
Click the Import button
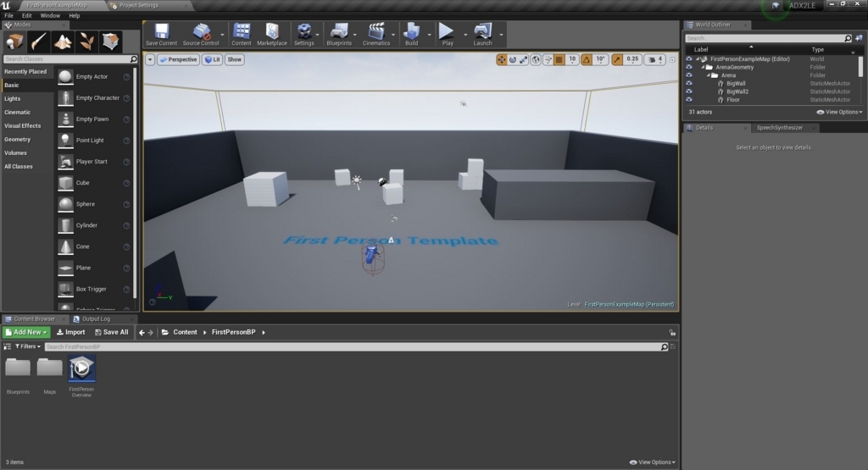pyautogui.click(x=71, y=332)
